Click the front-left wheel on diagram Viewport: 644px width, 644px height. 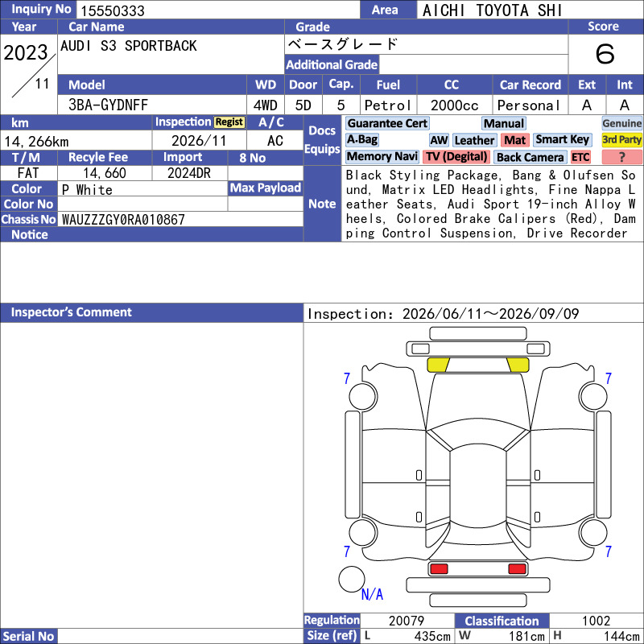click(363, 396)
